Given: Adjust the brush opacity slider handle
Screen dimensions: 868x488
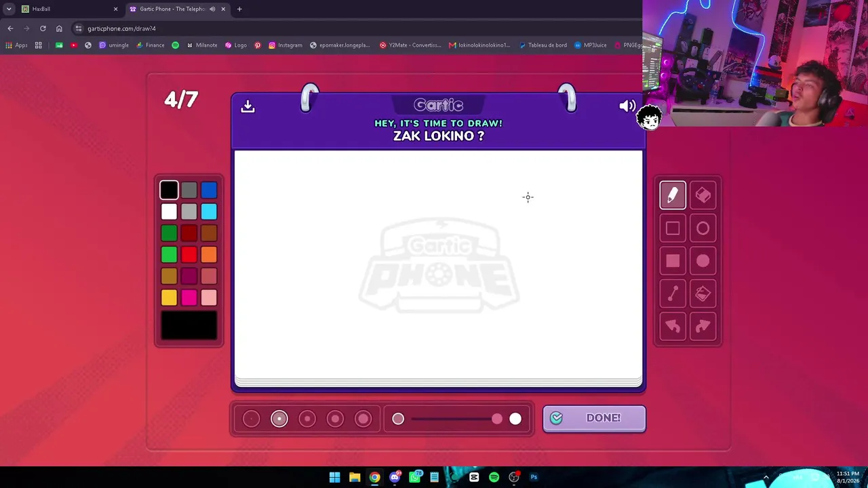Looking at the screenshot, I should [x=497, y=419].
